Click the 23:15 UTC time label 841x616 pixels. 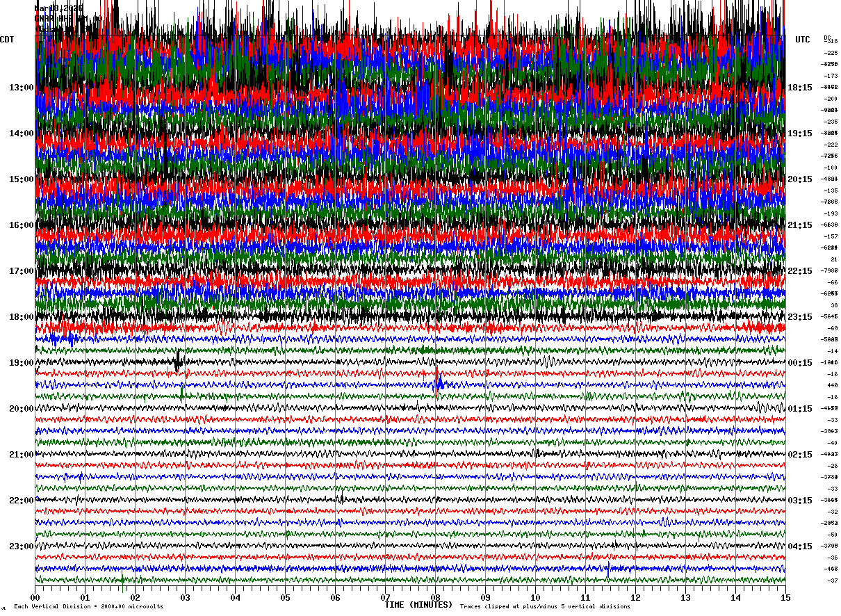pyautogui.click(x=800, y=317)
